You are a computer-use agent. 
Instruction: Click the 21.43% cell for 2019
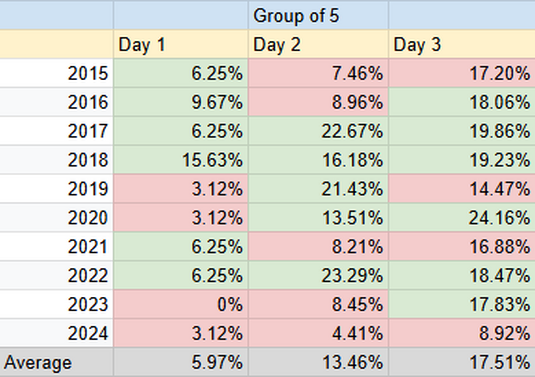[x=318, y=189]
